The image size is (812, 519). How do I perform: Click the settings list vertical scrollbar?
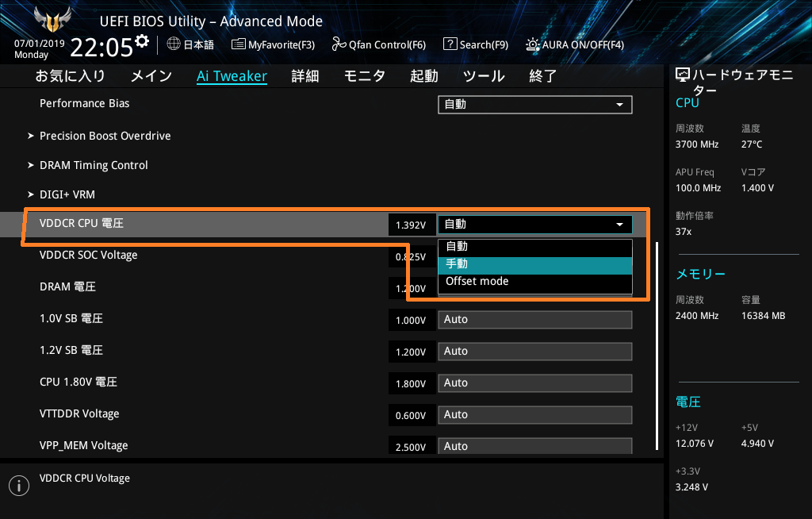tap(657, 346)
